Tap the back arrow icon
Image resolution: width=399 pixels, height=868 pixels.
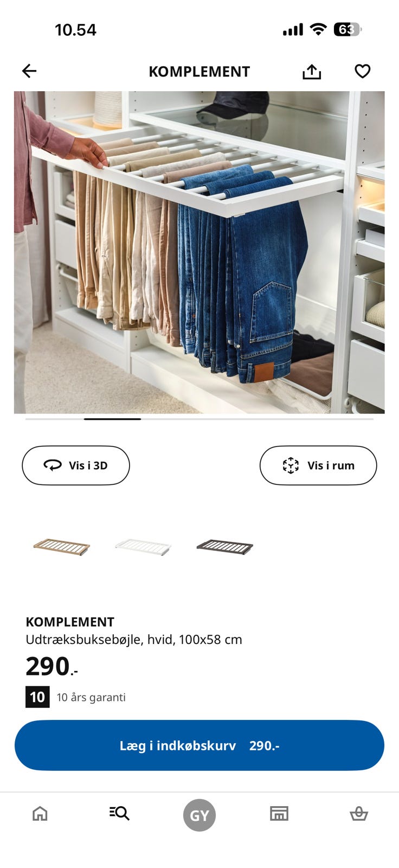pos(29,71)
